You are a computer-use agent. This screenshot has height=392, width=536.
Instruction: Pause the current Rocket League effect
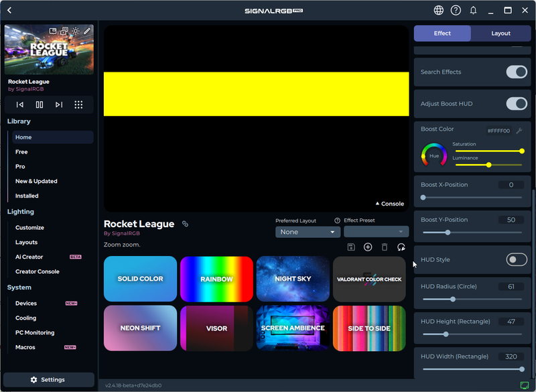click(x=40, y=105)
